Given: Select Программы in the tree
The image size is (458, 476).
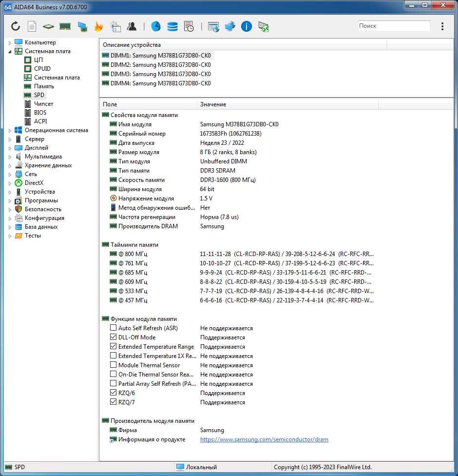Looking at the screenshot, I should (41, 200).
